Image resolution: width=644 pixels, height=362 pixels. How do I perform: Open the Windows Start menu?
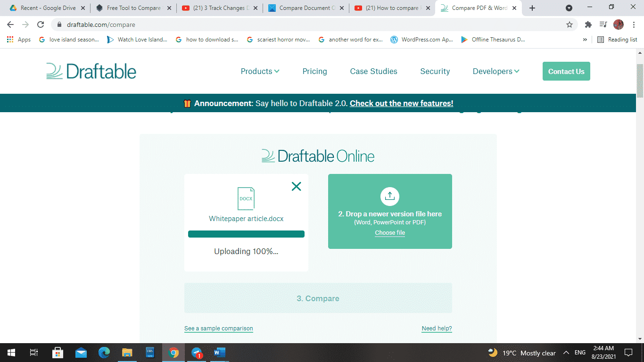(x=11, y=352)
